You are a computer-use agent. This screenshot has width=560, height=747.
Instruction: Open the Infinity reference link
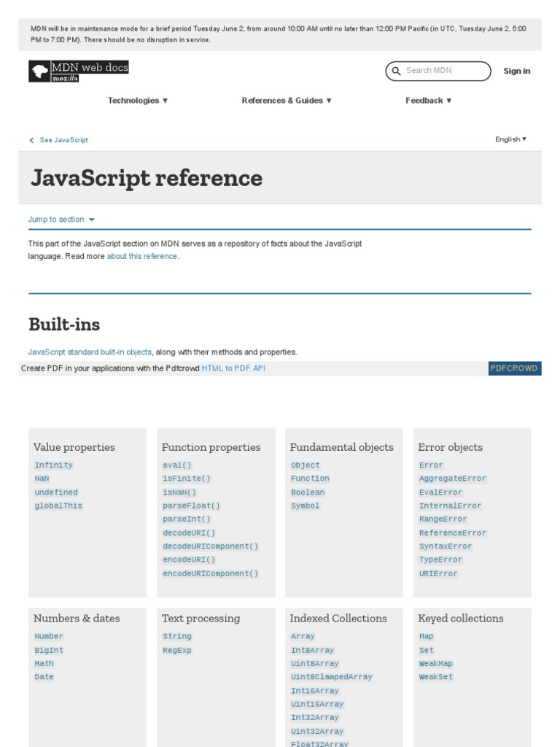(x=53, y=465)
